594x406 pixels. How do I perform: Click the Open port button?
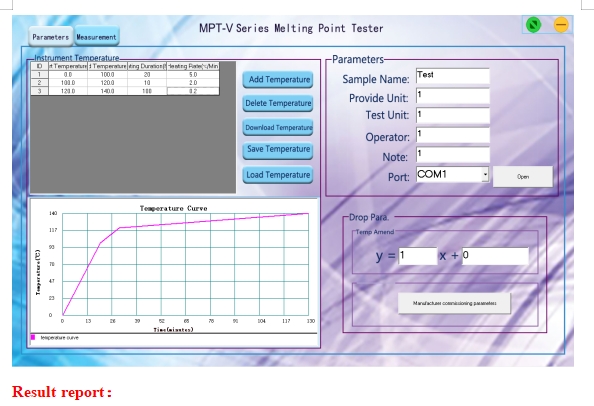pyautogui.click(x=523, y=176)
